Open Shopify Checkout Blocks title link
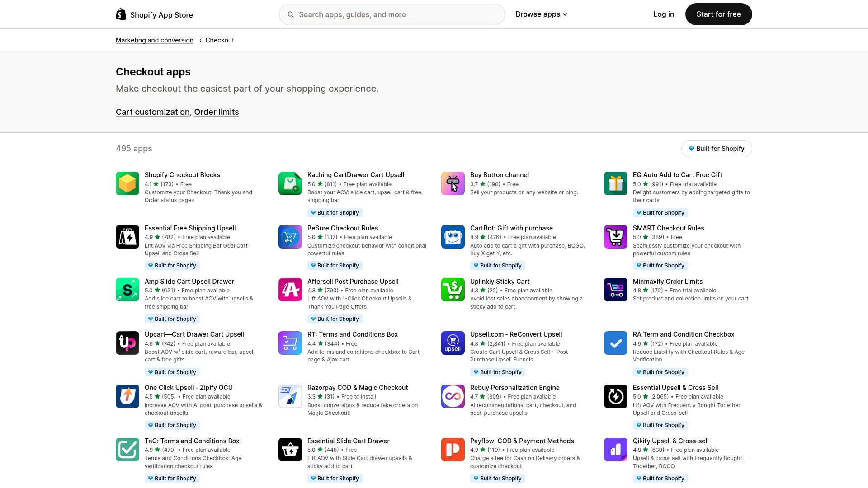This screenshot has width=868, height=488. (182, 175)
